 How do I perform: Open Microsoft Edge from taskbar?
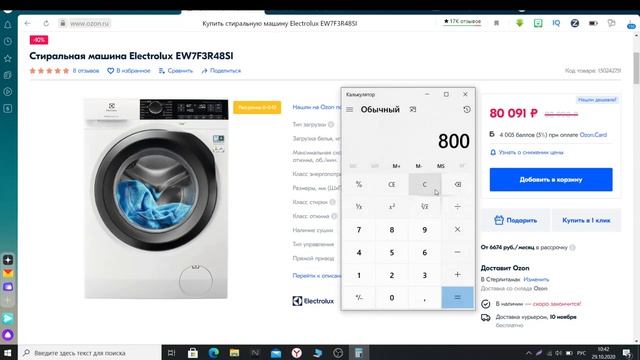[x=213, y=353]
